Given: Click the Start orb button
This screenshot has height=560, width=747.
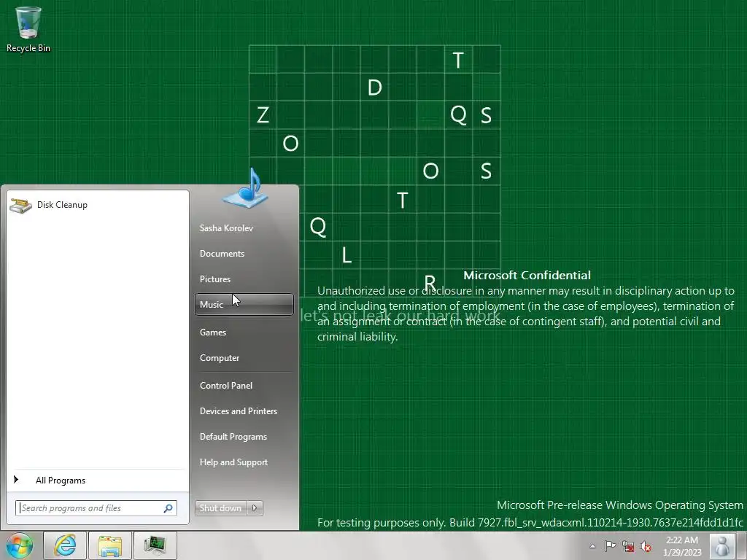Looking at the screenshot, I should point(20,545).
